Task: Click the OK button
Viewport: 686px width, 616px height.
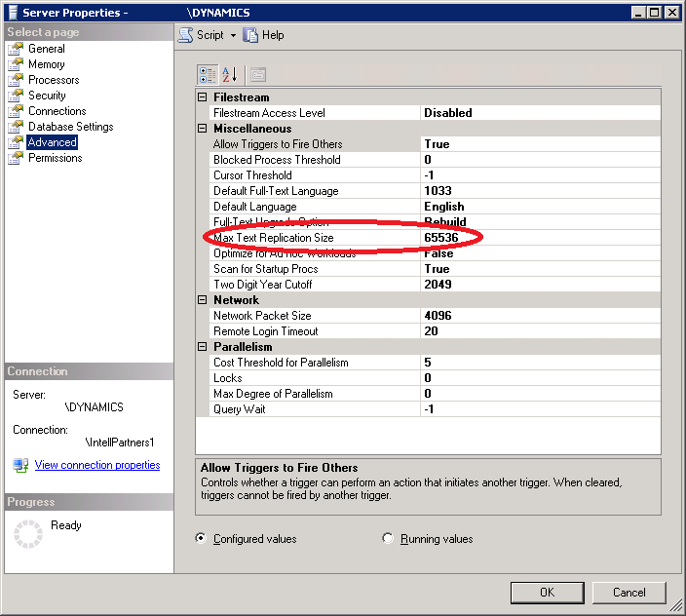Action: 548,593
